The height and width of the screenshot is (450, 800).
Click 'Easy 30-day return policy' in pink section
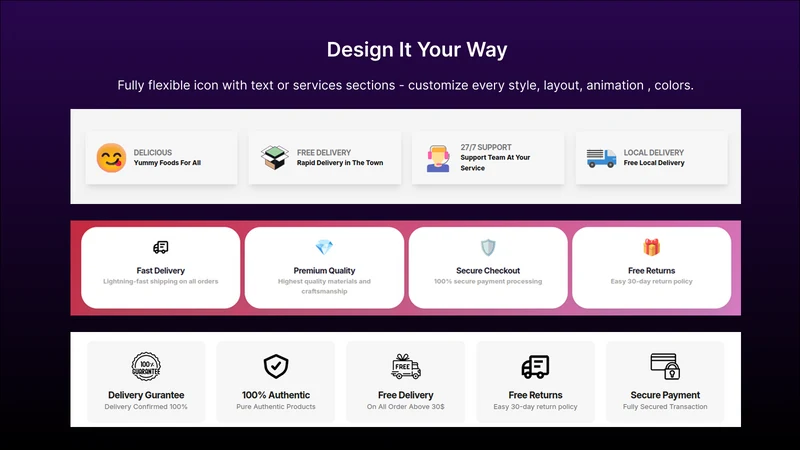[652, 281]
